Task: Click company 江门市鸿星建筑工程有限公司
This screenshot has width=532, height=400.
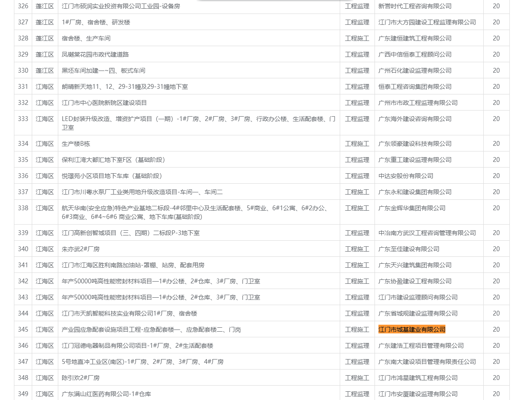Action: point(418,378)
